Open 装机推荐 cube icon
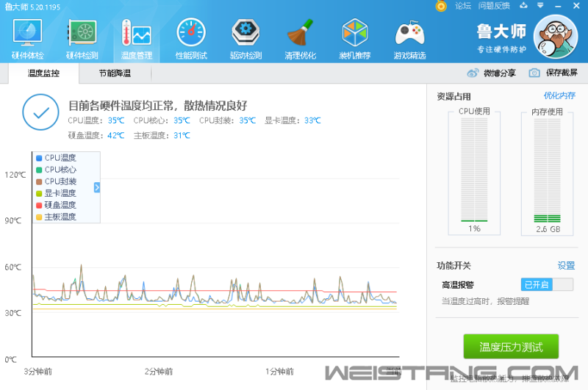The height and width of the screenshot is (390, 588). click(x=354, y=37)
